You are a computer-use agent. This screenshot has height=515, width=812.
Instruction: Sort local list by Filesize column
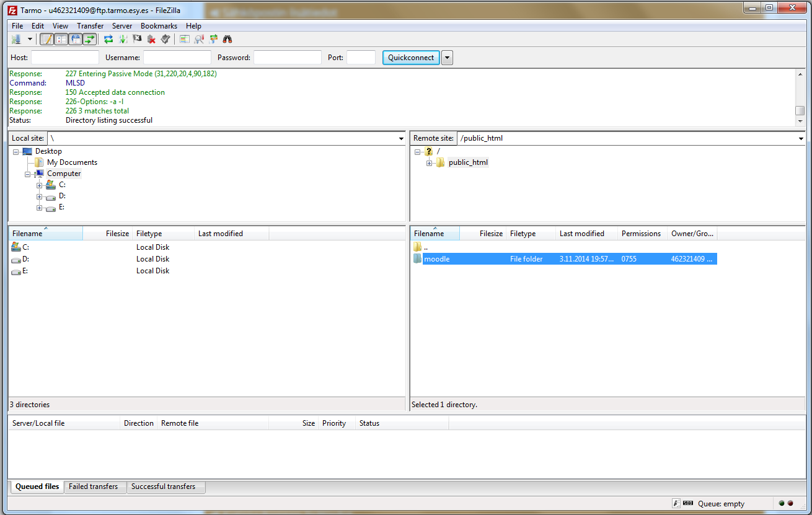[107, 234]
